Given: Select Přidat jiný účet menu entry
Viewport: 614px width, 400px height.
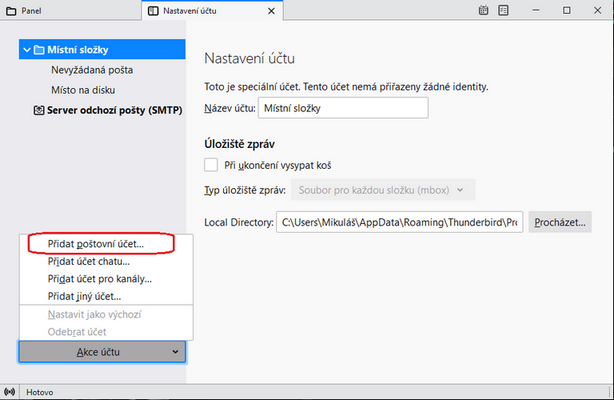Looking at the screenshot, I should (x=85, y=296).
